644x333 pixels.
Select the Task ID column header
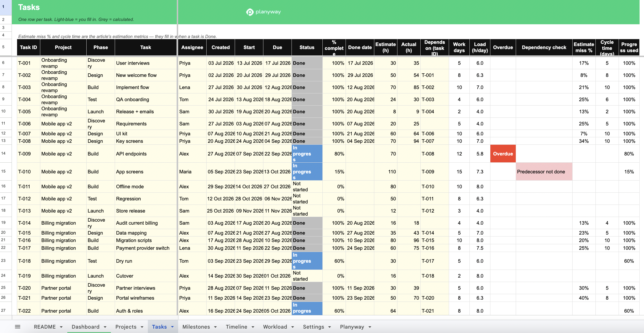[x=28, y=47]
